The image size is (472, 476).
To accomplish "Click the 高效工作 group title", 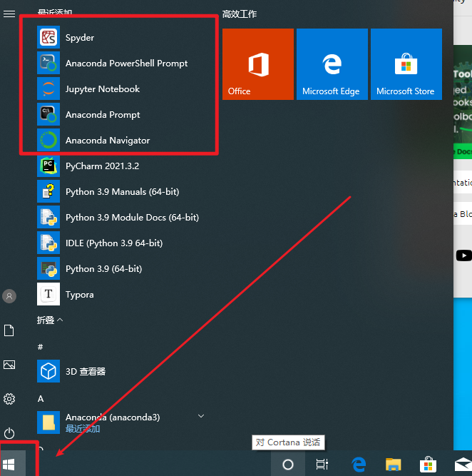I will (240, 14).
